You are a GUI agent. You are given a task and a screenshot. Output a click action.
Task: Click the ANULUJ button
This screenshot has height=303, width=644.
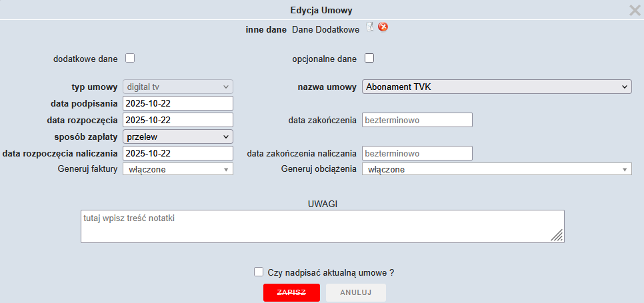pos(356,293)
